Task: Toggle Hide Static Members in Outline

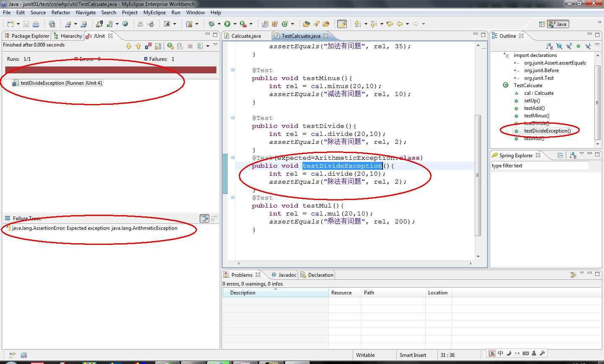Action: coord(569,46)
